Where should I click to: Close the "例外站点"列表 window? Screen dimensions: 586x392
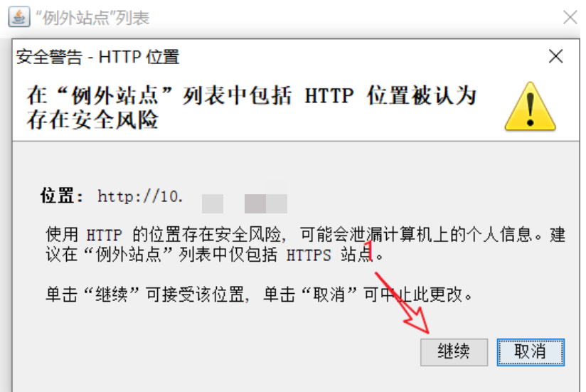[570, 17]
